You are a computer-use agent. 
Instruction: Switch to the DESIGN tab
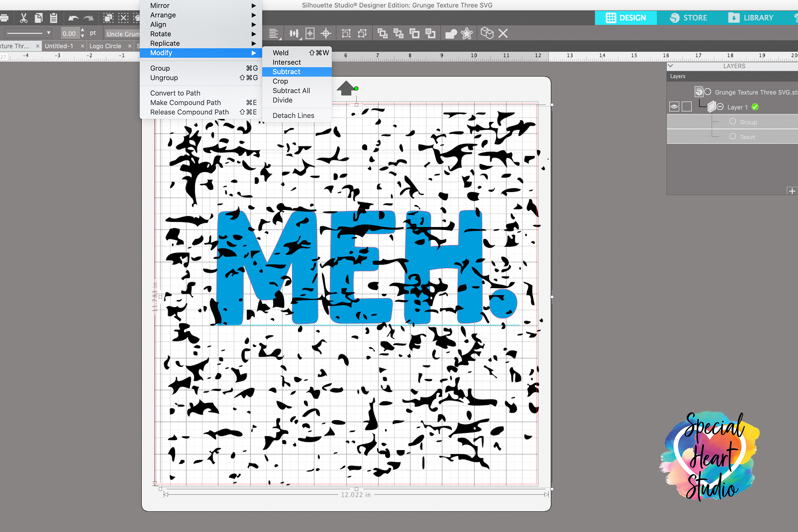pos(626,18)
